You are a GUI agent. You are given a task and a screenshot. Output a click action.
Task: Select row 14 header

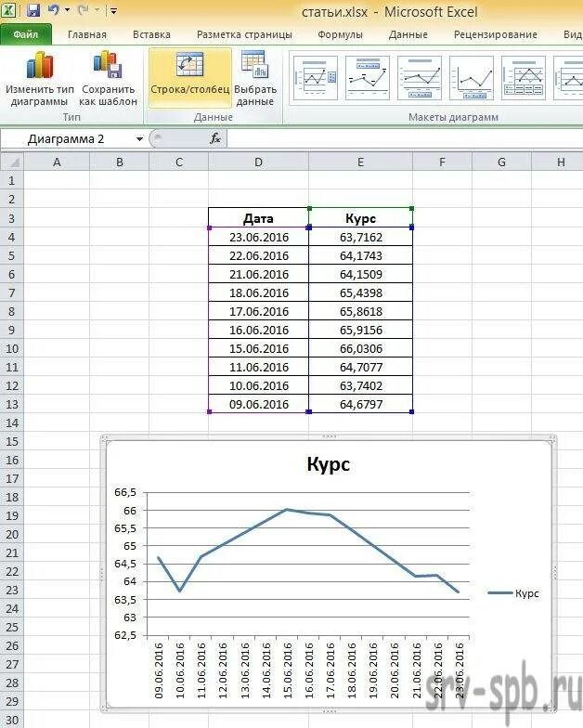(x=11, y=422)
